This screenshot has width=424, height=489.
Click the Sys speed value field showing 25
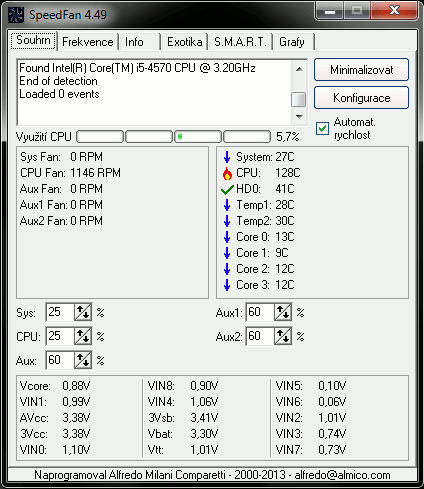[x=60, y=312]
